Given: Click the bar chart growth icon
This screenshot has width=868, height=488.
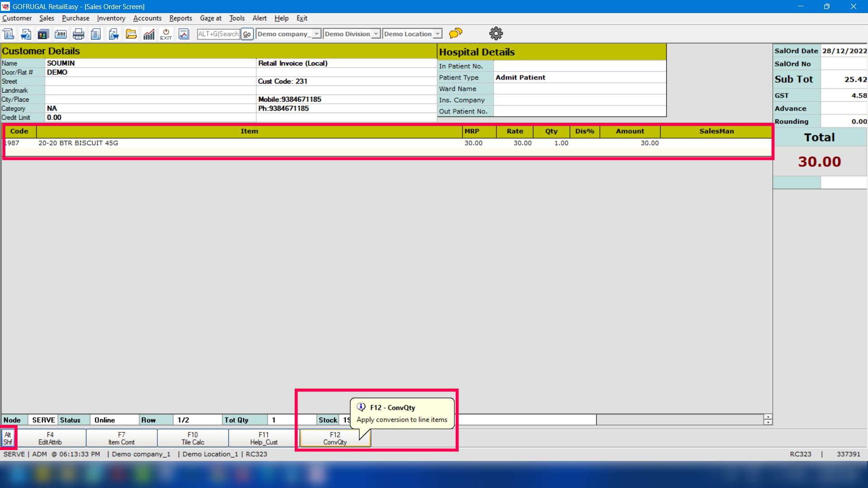Looking at the screenshot, I should [x=149, y=34].
